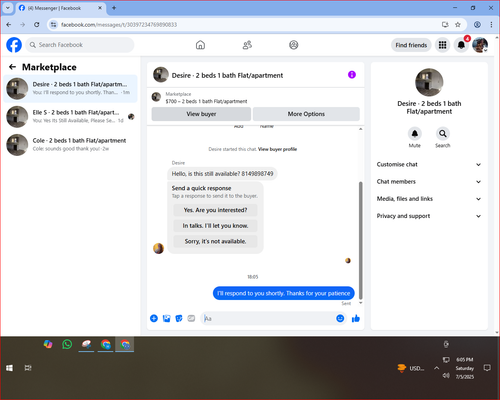Send 'Sorry, it's not available.' response
This screenshot has height=400, width=500.
tap(215, 241)
